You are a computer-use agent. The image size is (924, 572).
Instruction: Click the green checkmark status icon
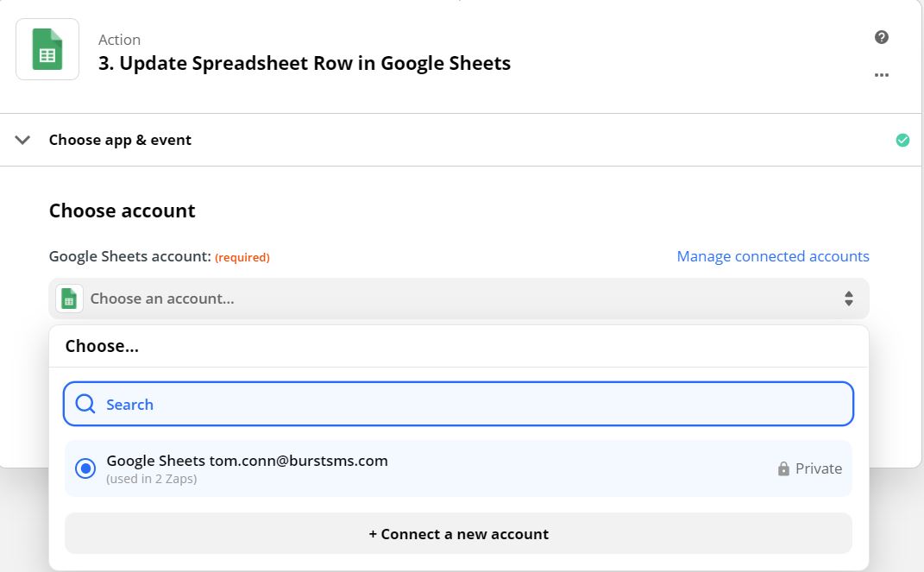[902, 140]
